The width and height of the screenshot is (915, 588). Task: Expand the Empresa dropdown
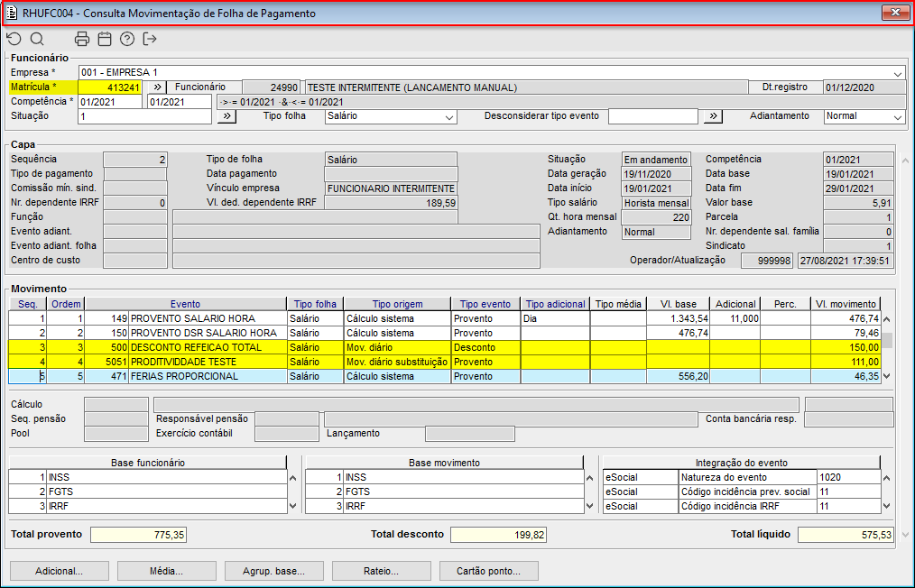[898, 73]
